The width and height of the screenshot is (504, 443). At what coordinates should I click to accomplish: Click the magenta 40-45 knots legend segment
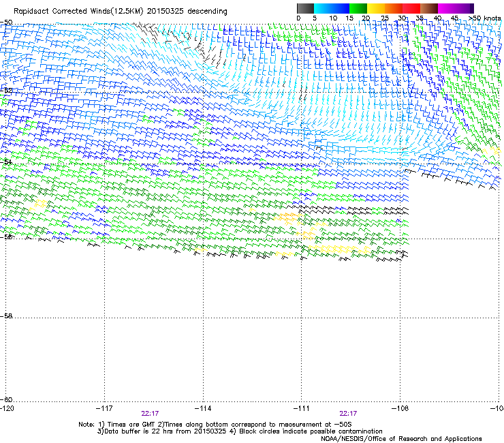pyautogui.click(x=447, y=8)
